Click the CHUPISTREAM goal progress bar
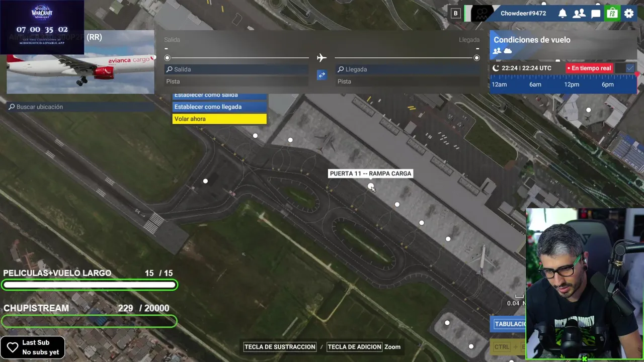This screenshot has width=644, height=362. 89,321
